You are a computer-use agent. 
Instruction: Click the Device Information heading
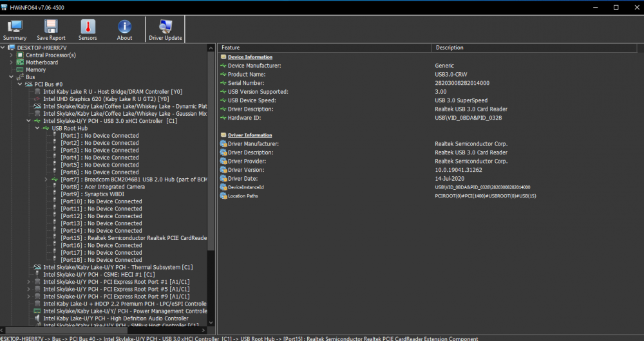tap(250, 57)
